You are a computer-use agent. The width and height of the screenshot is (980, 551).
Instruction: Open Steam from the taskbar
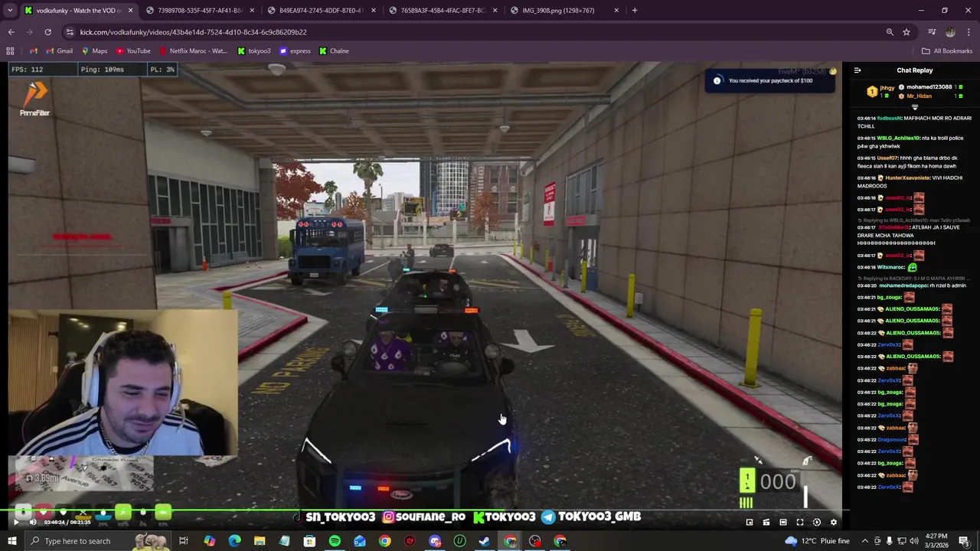pyautogui.click(x=485, y=541)
